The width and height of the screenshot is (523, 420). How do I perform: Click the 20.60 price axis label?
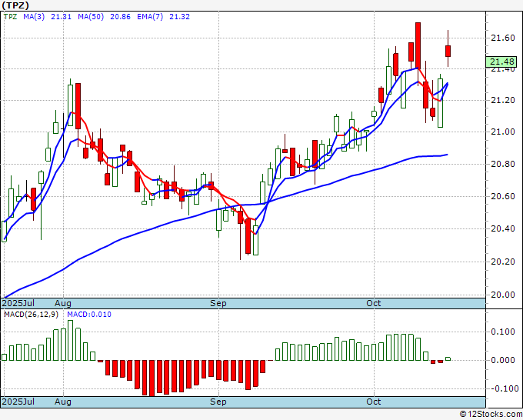click(x=503, y=196)
